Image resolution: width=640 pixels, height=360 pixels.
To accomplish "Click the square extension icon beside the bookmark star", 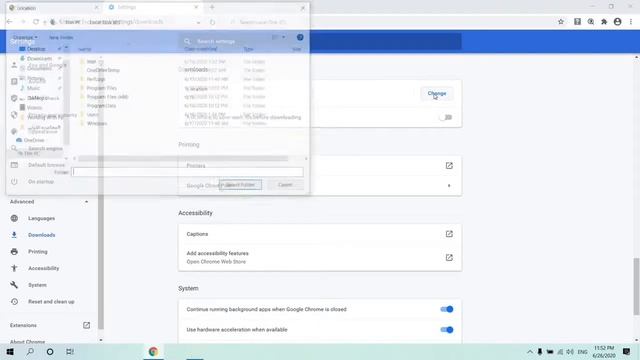I will click(577, 22).
